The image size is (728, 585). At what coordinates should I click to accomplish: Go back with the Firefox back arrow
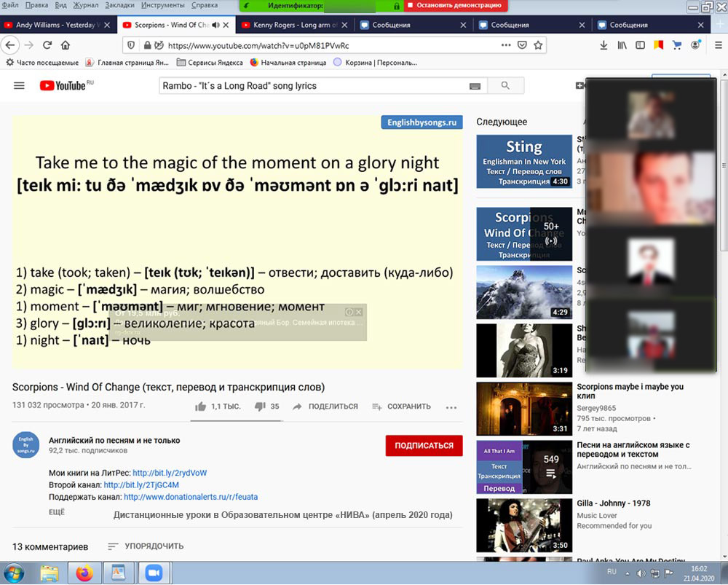coord(10,45)
